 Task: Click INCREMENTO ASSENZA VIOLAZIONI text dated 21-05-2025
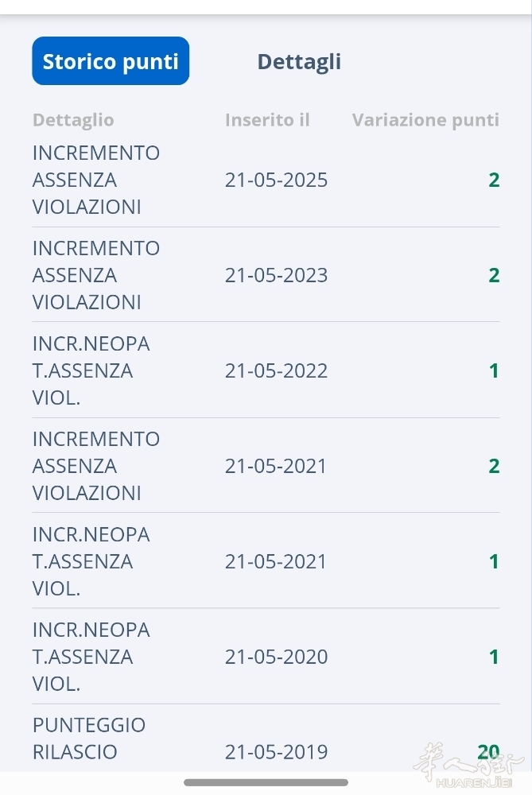(96, 180)
